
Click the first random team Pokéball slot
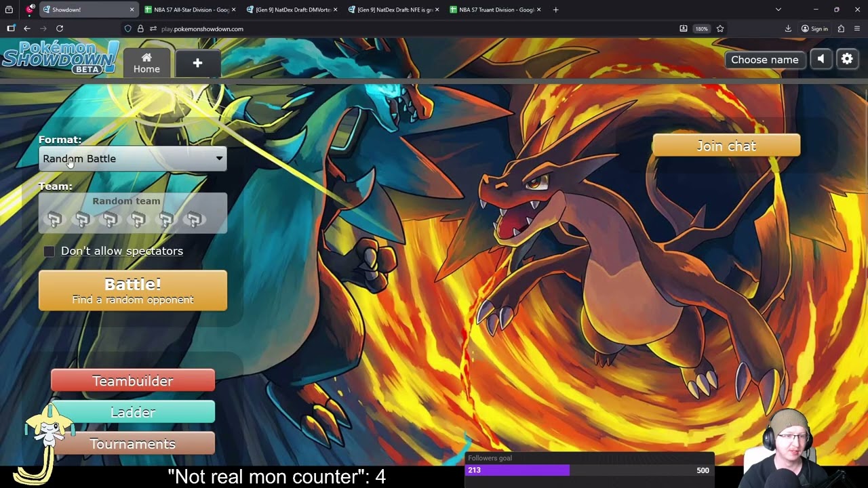click(x=54, y=219)
